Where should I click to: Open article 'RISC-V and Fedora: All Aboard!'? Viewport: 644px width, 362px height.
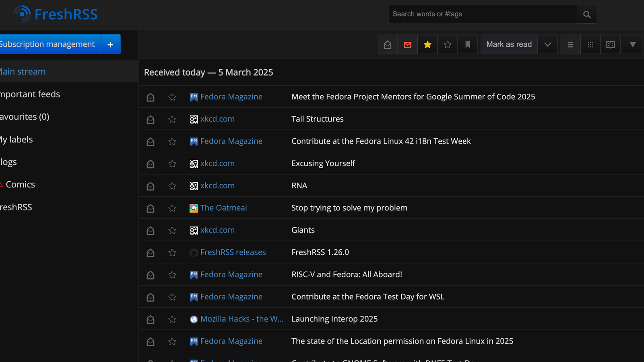click(347, 275)
